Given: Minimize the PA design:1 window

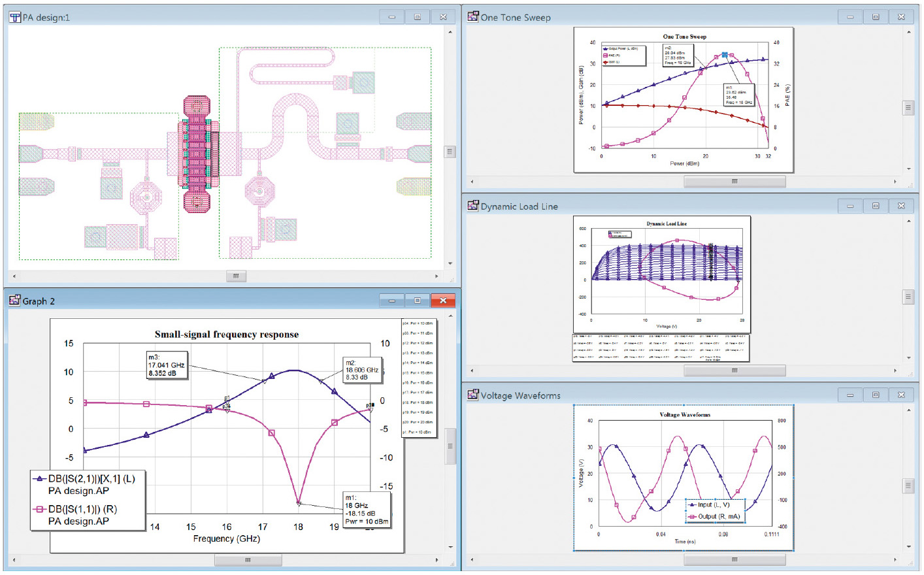Looking at the screenshot, I should point(392,17).
